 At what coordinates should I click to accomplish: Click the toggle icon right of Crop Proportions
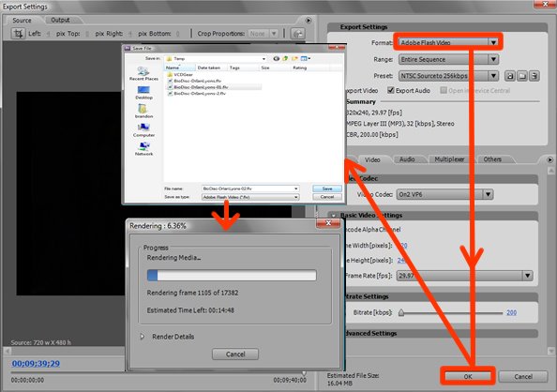[x=297, y=34]
